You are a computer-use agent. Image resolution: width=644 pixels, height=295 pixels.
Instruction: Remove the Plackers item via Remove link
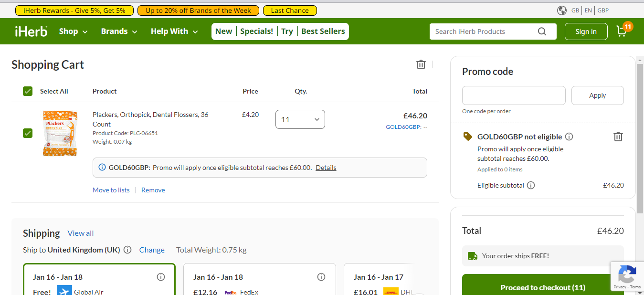pyautogui.click(x=153, y=190)
